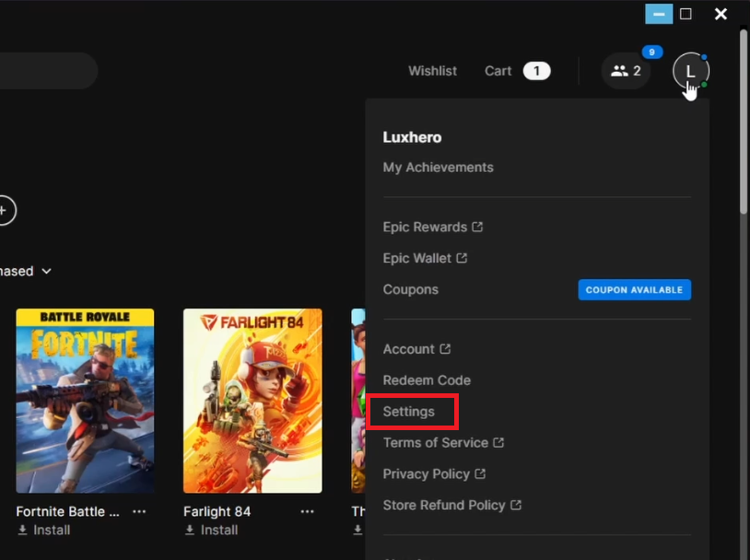Image resolution: width=750 pixels, height=560 pixels.
Task: Expand the purchased sort dropdown chevron
Action: [x=46, y=271]
